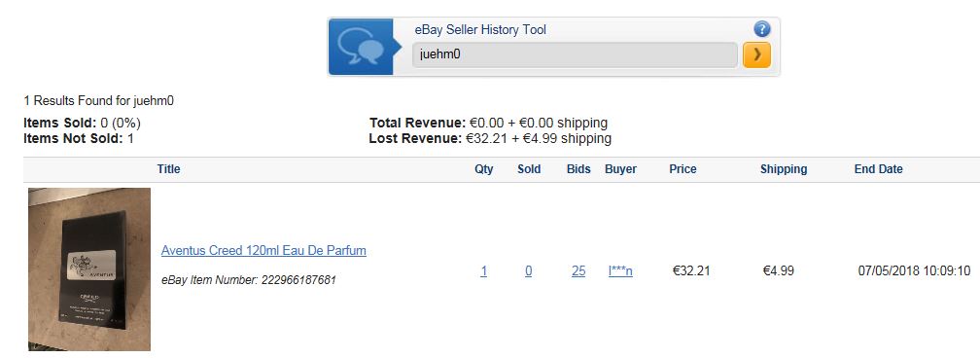This screenshot has width=980, height=358.
Task: Sort by the End Date column header
Action: (879, 169)
